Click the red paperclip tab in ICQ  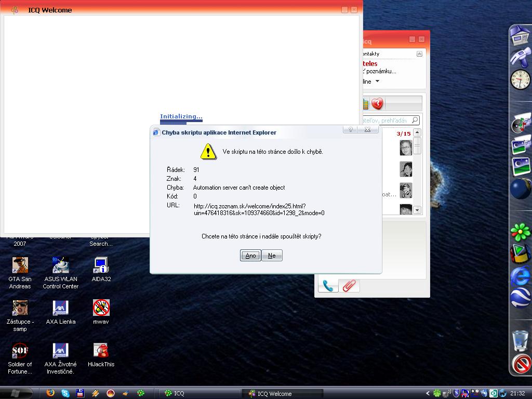350,285
